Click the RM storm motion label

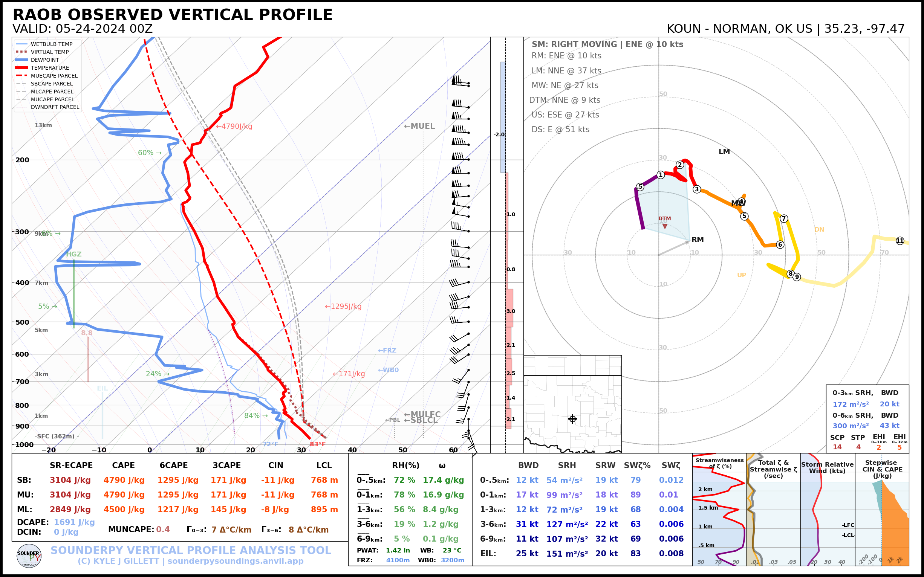697,240
